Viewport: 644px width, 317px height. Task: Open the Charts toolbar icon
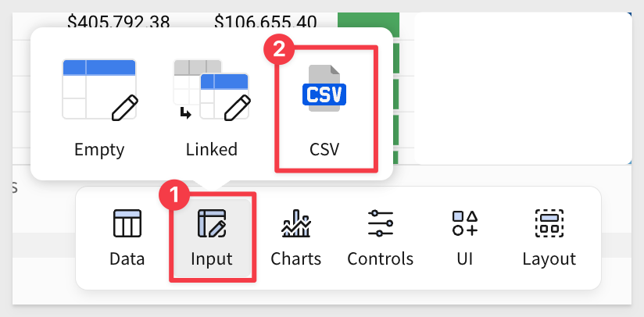click(x=296, y=223)
